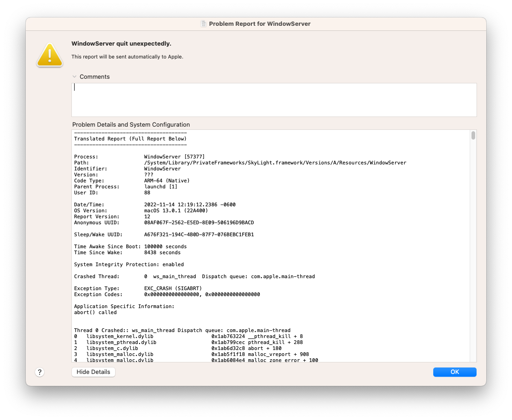Viewport: 512px width, 420px height.
Task: Click stack frame 0 'libsystem_kernel.dylib'
Action: tap(120, 336)
